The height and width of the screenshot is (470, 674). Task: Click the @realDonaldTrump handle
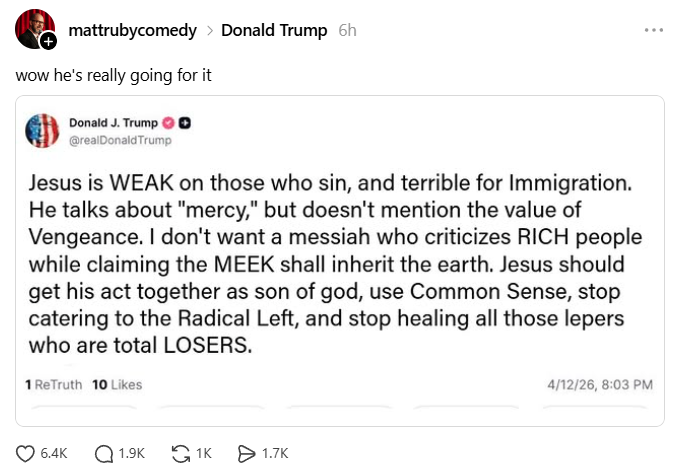tap(120, 140)
